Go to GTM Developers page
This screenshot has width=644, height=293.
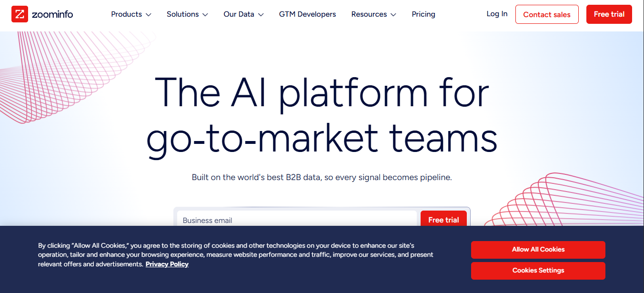[307, 14]
